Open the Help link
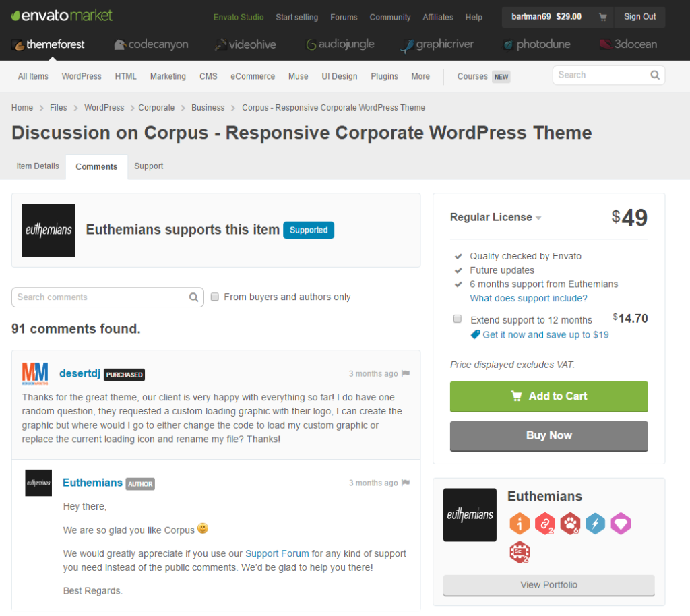This screenshot has width=690, height=616. (x=474, y=17)
